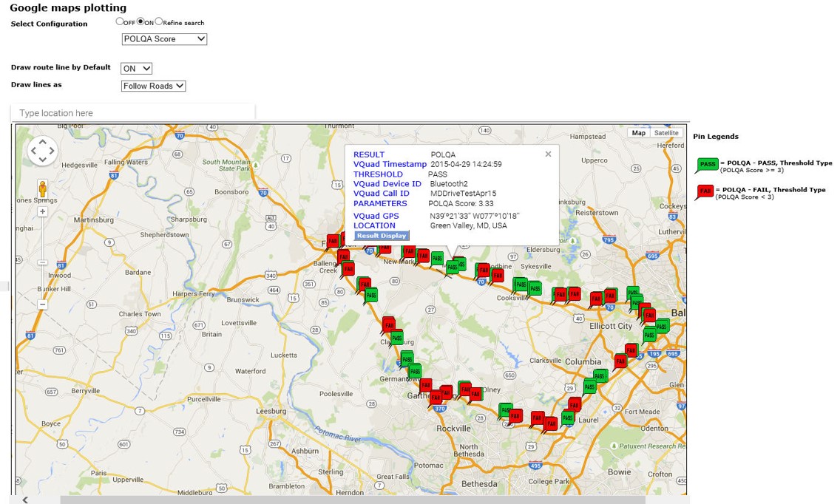Open the Follow Roads dropdown
840x504 pixels.
tap(153, 86)
